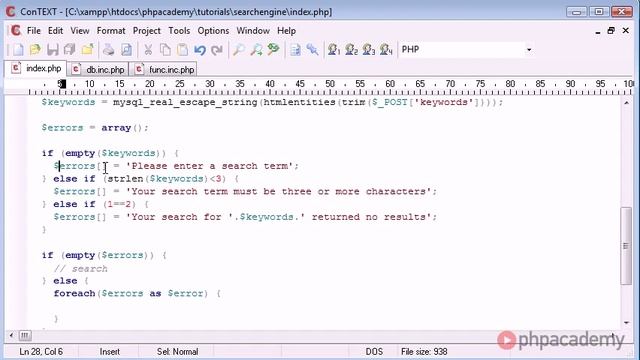Click column 50 on the ruler
This screenshot has height=360, width=640.
coord(330,84)
